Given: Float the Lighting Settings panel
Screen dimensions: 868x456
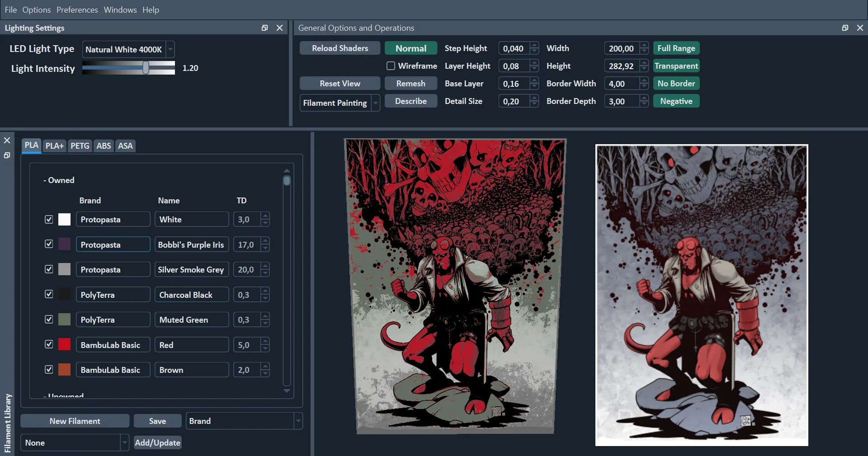Looking at the screenshot, I should 264,28.
